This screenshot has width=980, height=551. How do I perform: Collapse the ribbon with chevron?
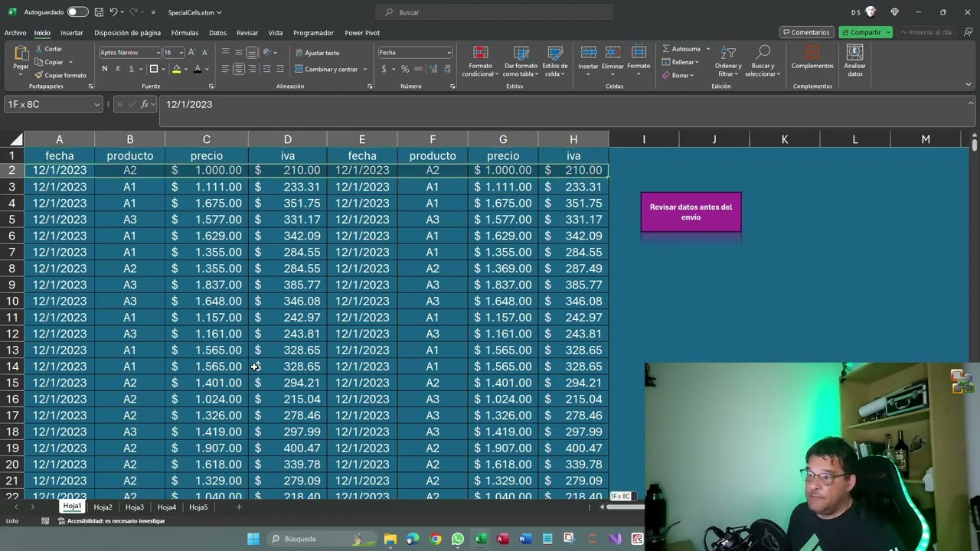[x=968, y=85]
